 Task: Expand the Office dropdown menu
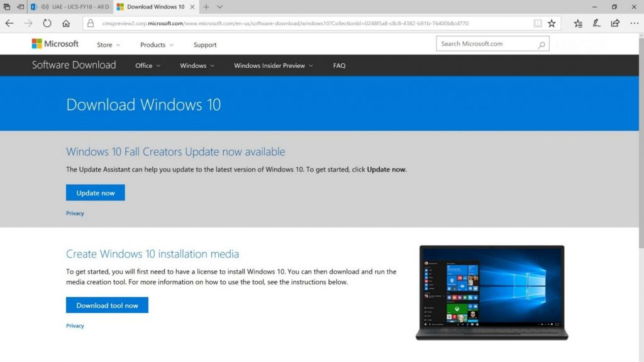coord(148,65)
